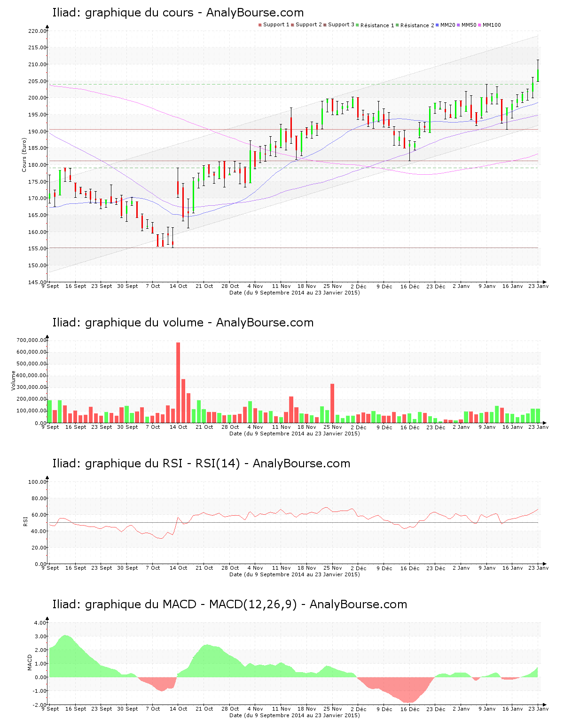Click the "RSI" vertical axis label
The width and height of the screenshot is (564, 728).
(25, 521)
